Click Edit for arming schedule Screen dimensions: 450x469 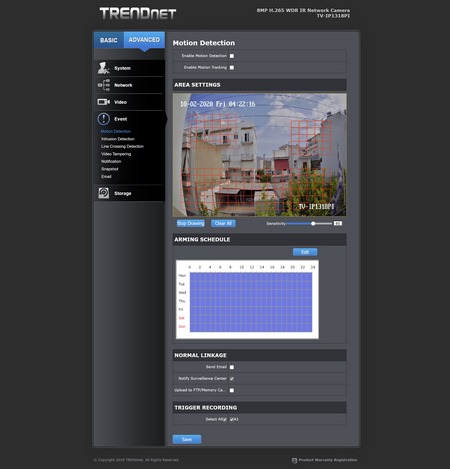pos(305,252)
